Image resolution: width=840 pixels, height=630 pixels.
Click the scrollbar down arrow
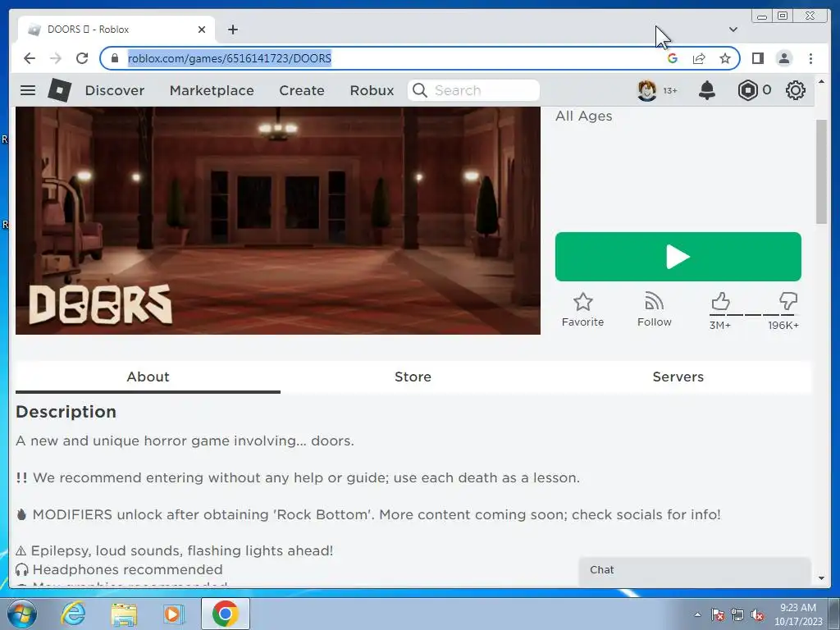point(821,578)
